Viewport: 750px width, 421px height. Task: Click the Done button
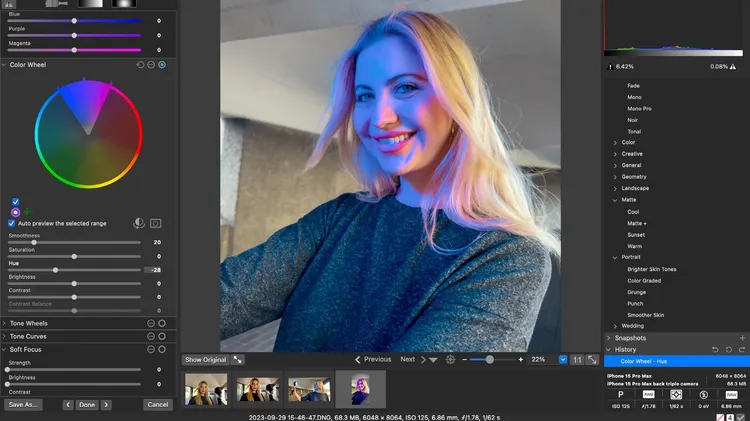coord(87,405)
